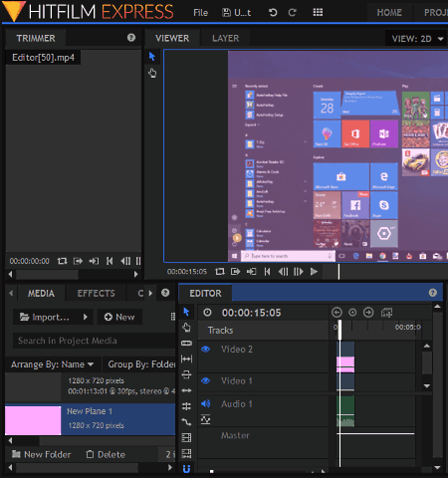Hide the Video 1 track
Image resolution: width=448 pixels, height=478 pixels.
coord(206,380)
